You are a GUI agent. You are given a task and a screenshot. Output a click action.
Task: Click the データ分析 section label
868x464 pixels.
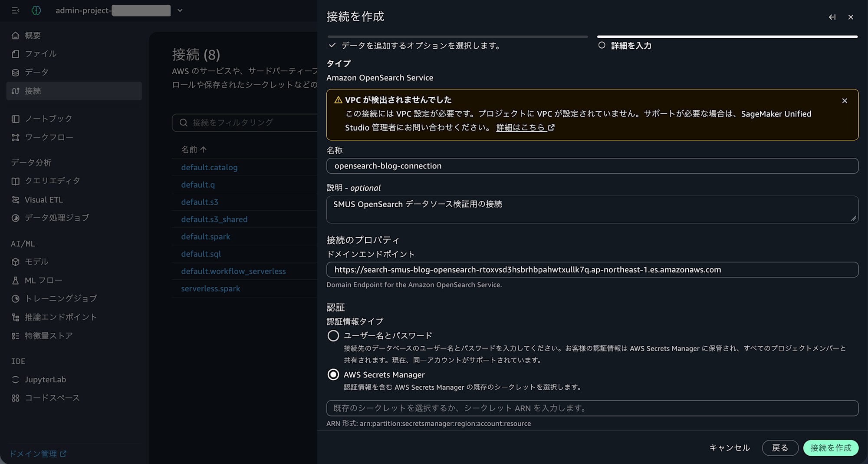[x=31, y=162]
